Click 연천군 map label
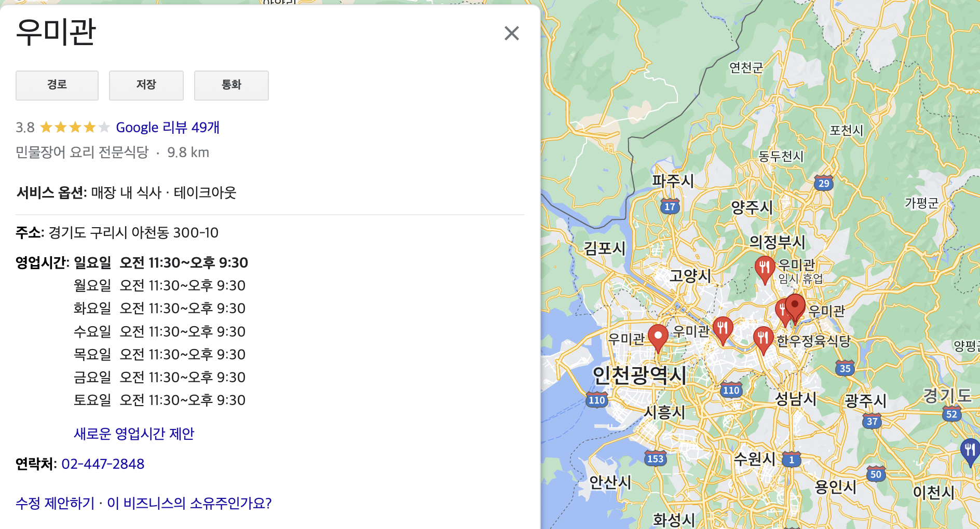980x529 pixels. 746,67
